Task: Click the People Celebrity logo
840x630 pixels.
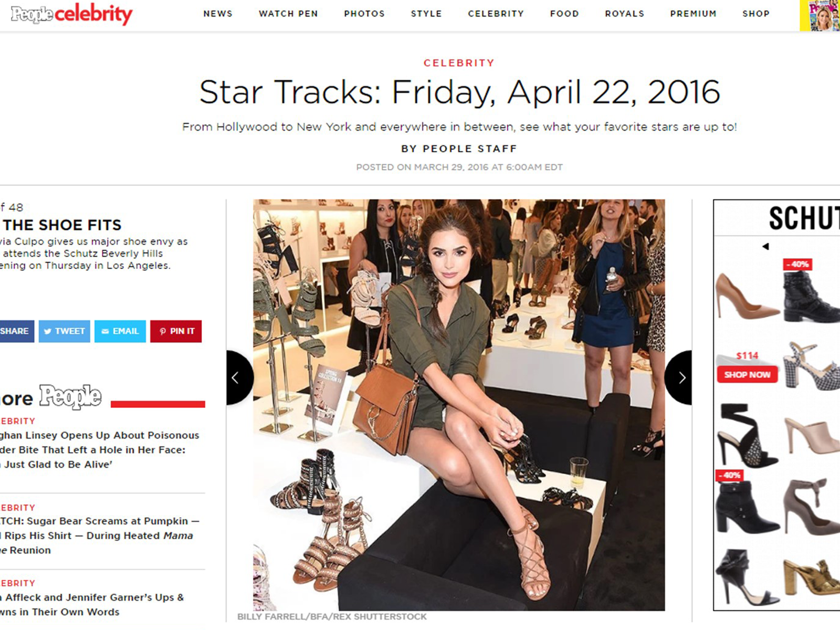Action: 71,14
